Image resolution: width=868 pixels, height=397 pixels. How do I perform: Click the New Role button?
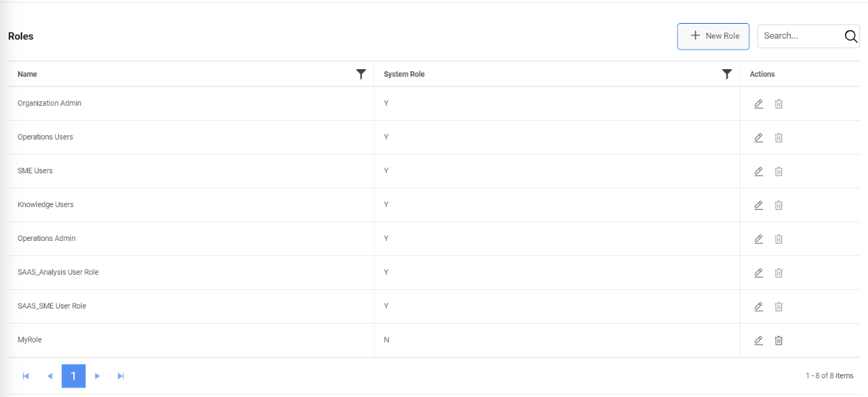(713, 36)
